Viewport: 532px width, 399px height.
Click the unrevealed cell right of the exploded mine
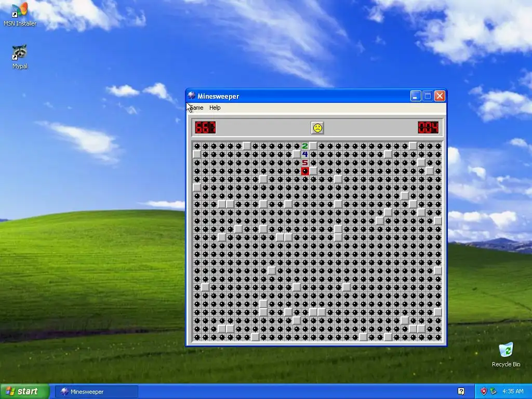point(313,171)
